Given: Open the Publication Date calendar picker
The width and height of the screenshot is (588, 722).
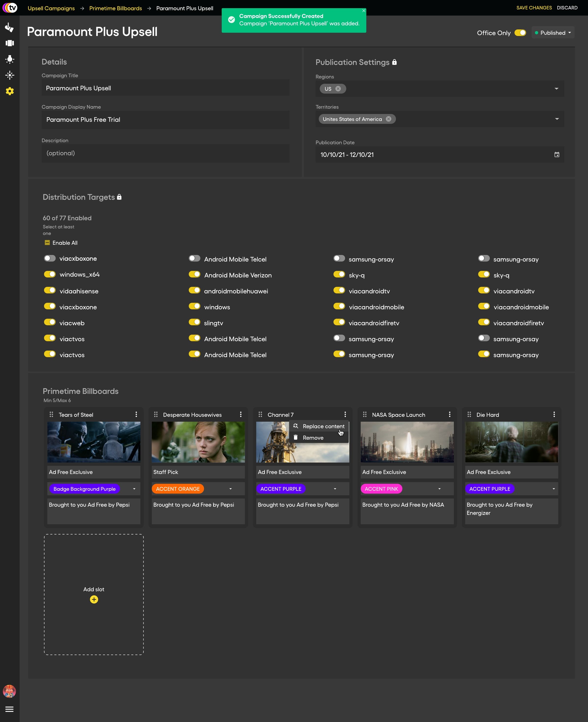Looking at the screenshot, I should pyautogui.click(x=556, y=154).
